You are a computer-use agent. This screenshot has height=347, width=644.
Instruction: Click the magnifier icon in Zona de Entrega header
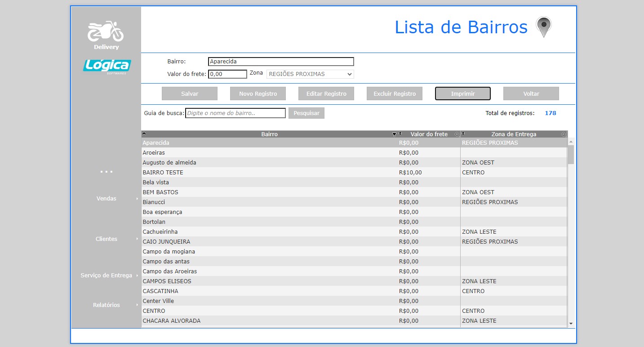563,134
